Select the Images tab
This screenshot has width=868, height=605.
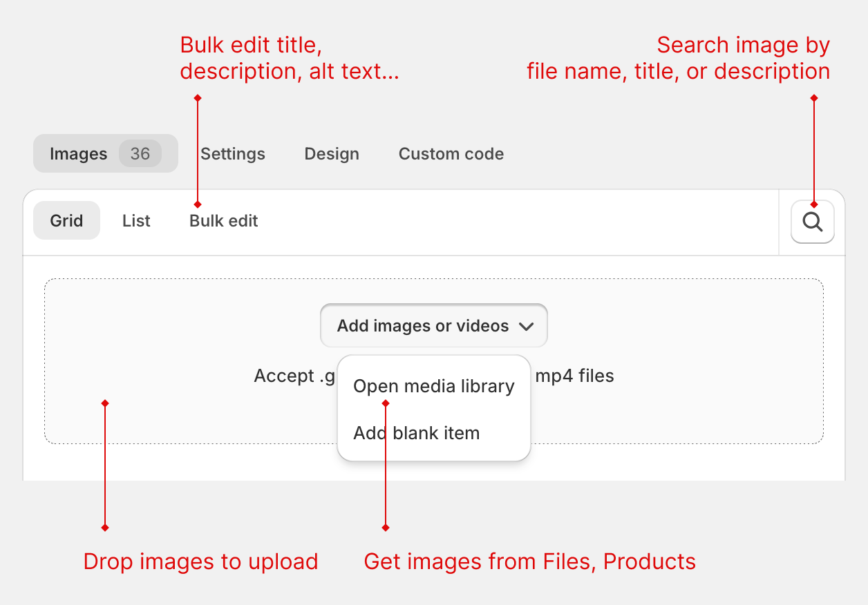point(78,153)
